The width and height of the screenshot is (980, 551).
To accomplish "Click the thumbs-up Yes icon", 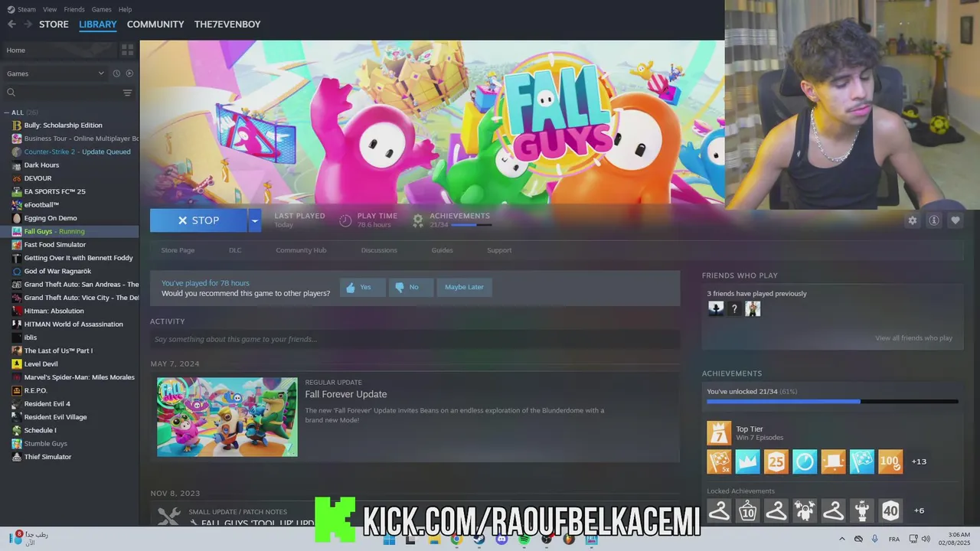I will 351,288.
